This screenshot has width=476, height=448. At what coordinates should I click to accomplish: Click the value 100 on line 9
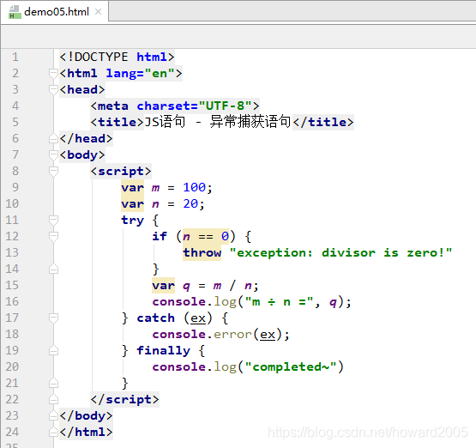click(195, 187)
